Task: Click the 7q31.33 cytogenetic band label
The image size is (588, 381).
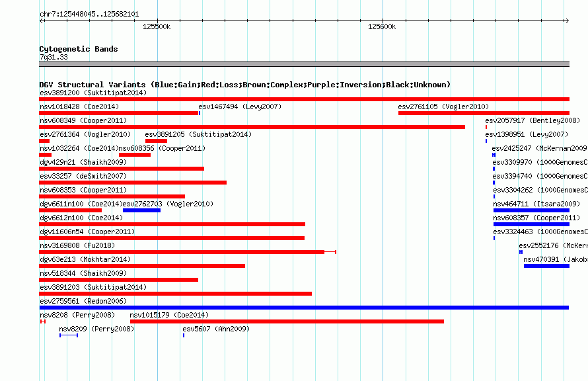Action: [x=54, y=57]
